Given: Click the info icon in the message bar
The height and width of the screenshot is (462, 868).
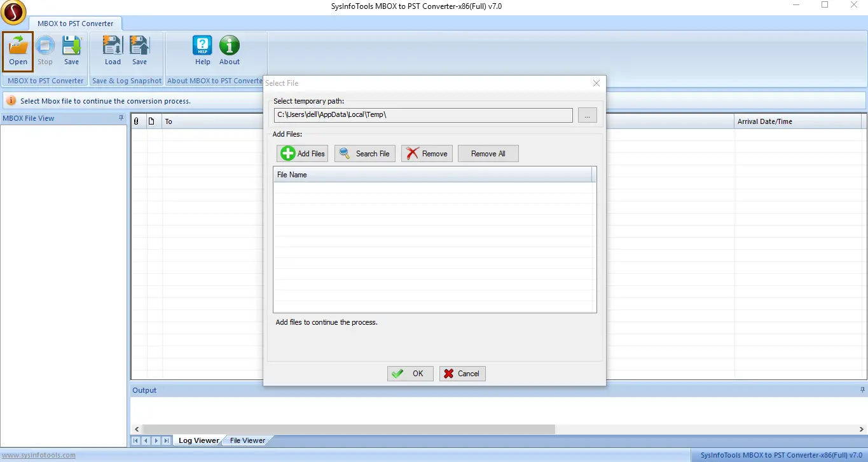Looking at the screenshot, I should [11, 101].
